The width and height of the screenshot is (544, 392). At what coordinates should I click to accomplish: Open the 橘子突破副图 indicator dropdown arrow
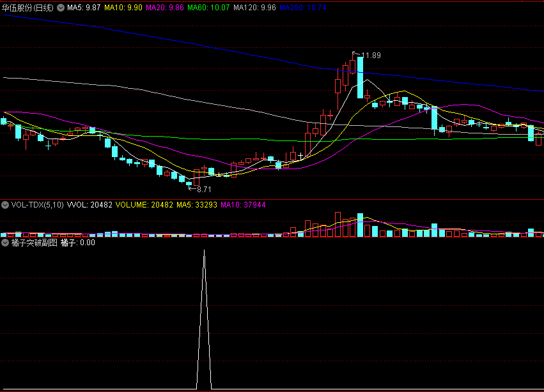[5, 243]
